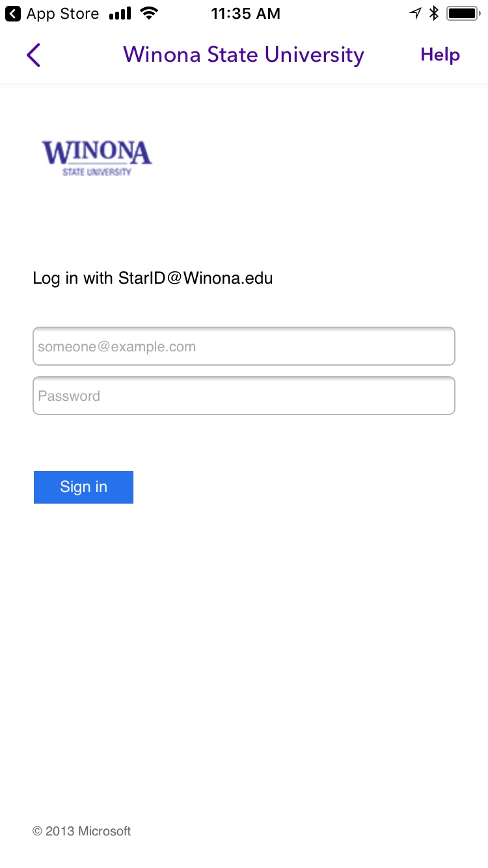This screenshot has width=488, height=868.
Task: Tap the "STATE UNIVERSITY" subtitle under the logo
Action: click(x=97, y=172)
